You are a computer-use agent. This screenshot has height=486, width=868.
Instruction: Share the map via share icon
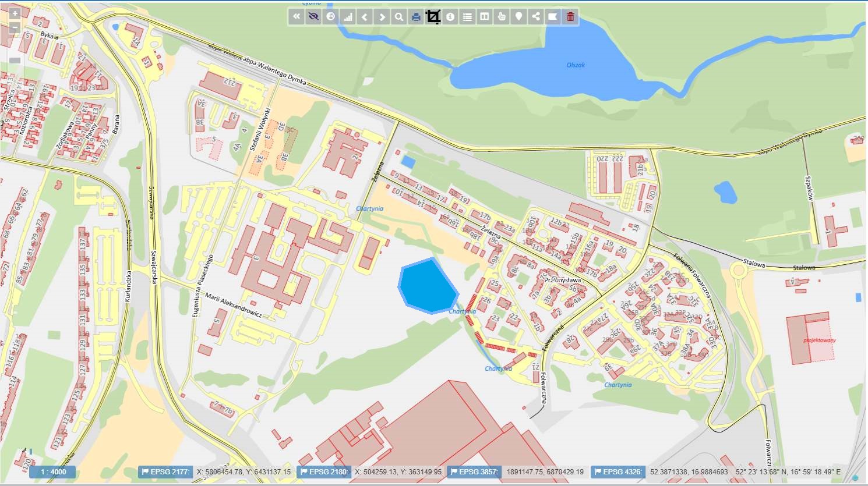(x=535, y=17)
